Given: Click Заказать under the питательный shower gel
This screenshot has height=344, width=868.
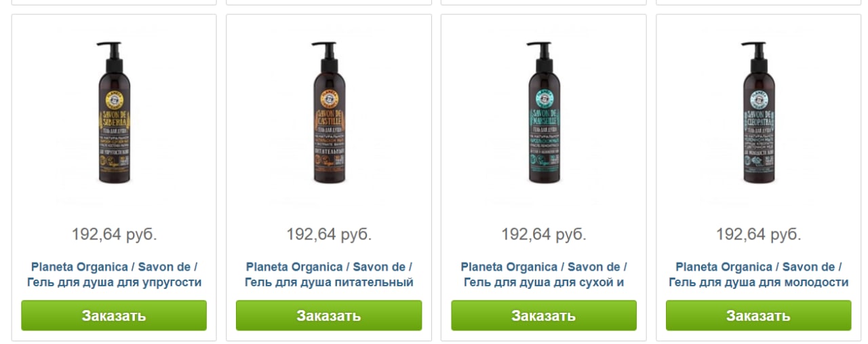Looking at the screenshot, I should 329,316.
